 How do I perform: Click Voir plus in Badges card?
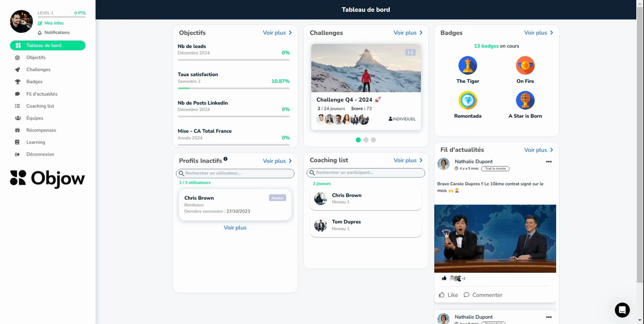pyautogui.click(x=539, y=33)
